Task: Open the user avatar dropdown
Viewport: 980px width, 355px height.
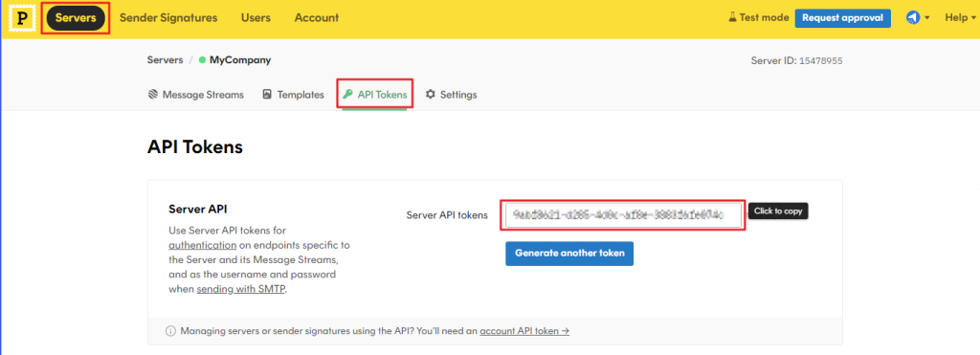Action: 918,17
